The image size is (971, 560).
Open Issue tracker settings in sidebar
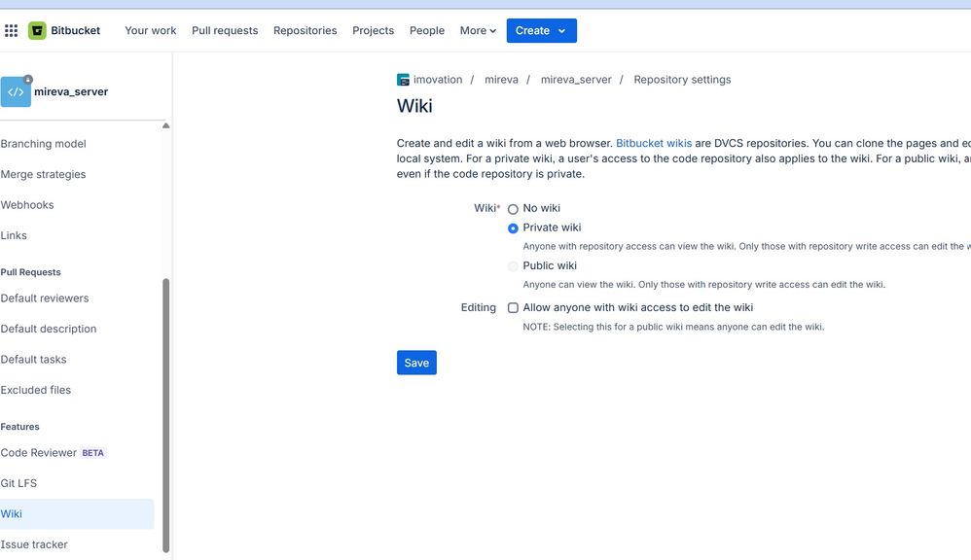tap(34, 544)
